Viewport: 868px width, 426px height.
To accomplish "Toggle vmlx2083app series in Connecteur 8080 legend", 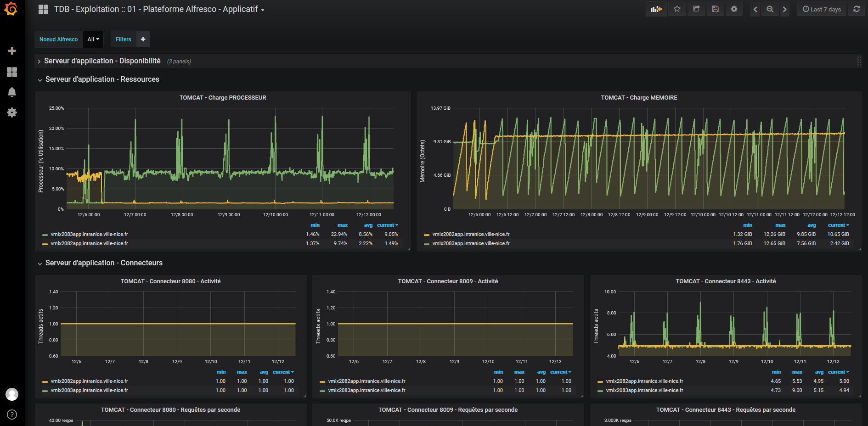I will tap(89, 390).
